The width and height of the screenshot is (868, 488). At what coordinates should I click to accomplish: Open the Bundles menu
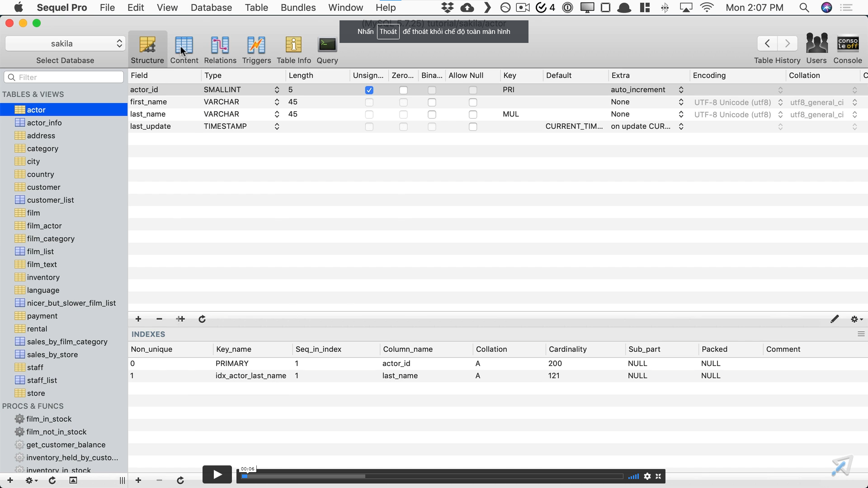[x=298, y=8]
